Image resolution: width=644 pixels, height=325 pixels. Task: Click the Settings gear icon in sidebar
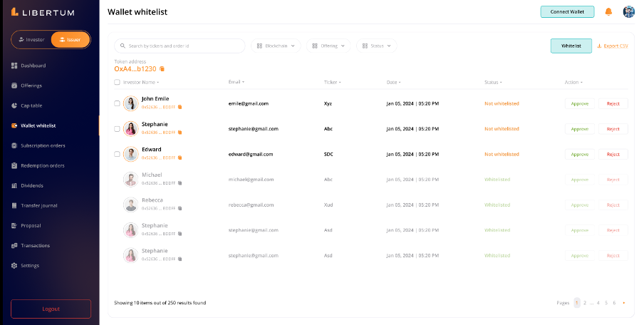pyautogui.click(x=14, y=265)
